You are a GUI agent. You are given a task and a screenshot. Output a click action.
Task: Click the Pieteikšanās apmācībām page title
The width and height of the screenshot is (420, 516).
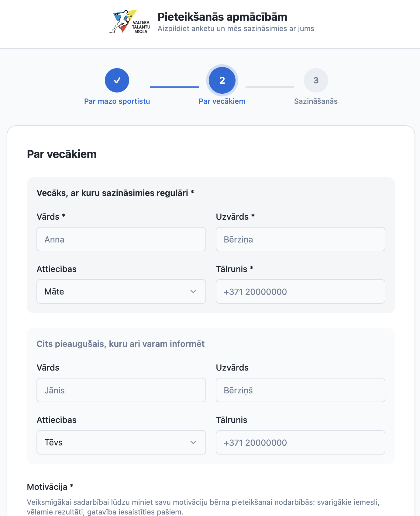[x=222, y=17]
